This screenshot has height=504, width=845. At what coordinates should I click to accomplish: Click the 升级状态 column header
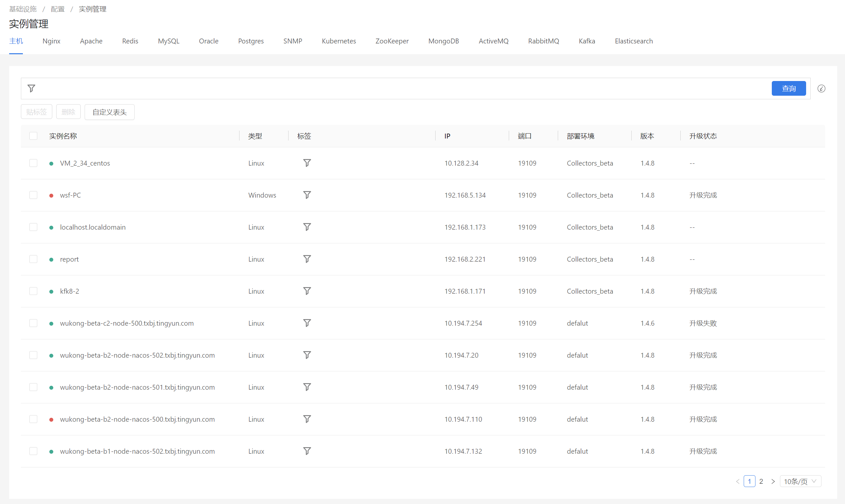click(703, 136)
